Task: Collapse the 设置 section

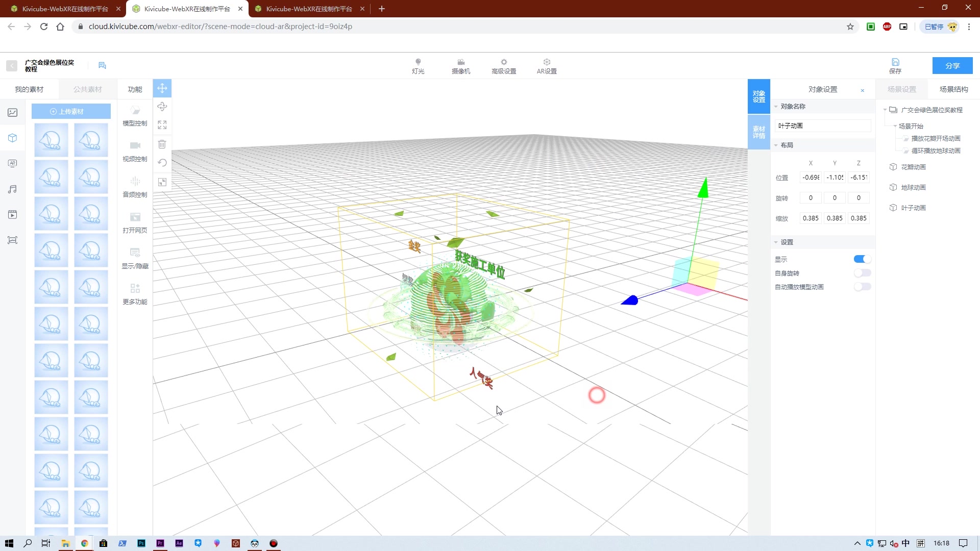Action: pyautogui.click(x=776, y=242)
